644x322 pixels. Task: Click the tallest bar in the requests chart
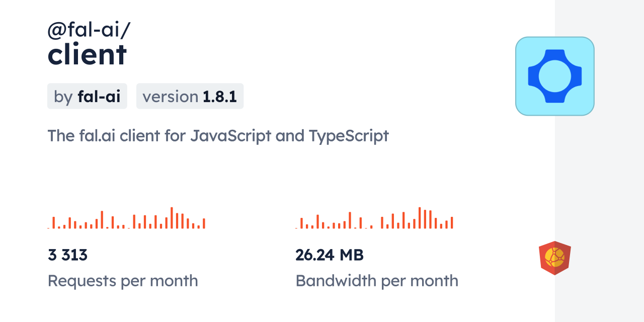pyautogui.click(x=172, y=218)
